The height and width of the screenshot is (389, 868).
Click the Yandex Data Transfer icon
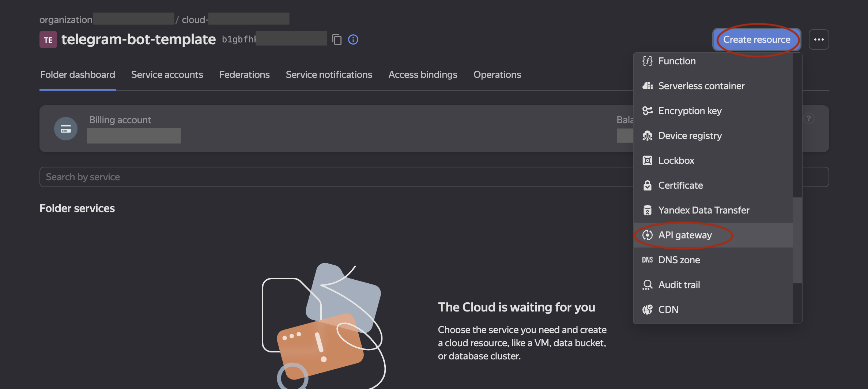tap(648, 210)
